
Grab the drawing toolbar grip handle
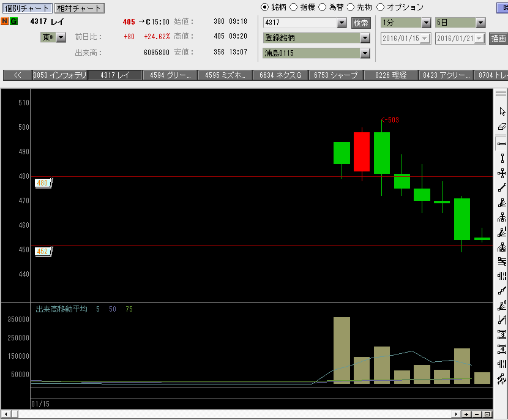pyautogui.click(x=501, y=94)
